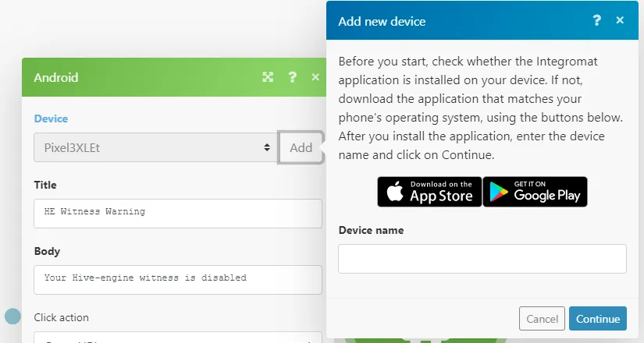Image resolution: width=644 pixels, height=343 pixels.
Task: Click the HE Witness Warning title field
Action: [x=178, y=214]
